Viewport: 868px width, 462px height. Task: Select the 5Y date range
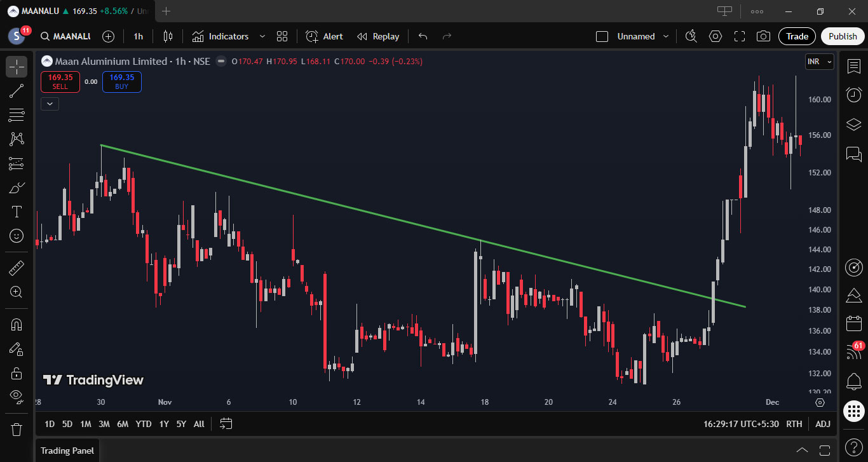[x=182, y=424]
